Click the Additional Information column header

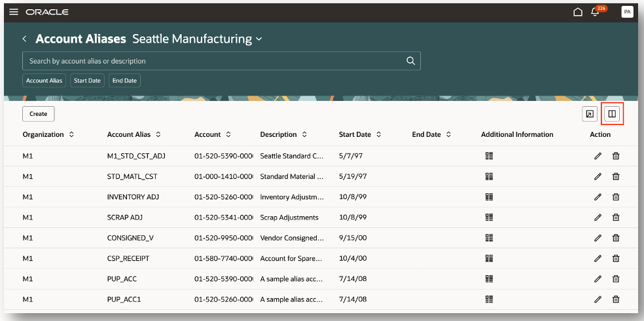tap(517, 134)
